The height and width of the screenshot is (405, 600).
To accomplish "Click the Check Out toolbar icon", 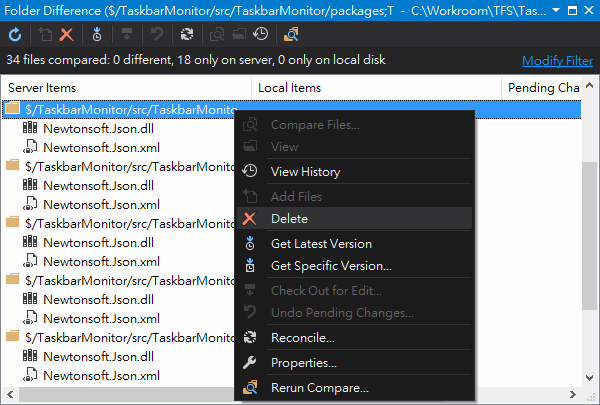I will [127, 34].
